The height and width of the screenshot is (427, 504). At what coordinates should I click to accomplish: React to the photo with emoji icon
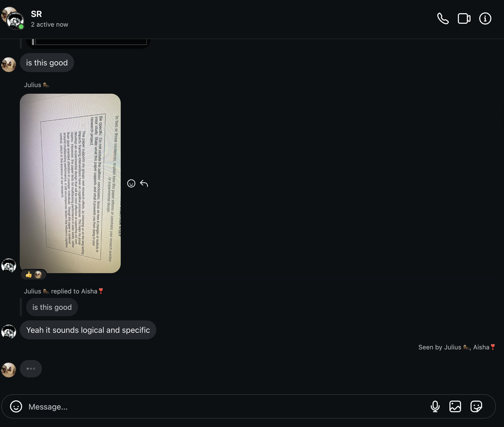point(131,183)
